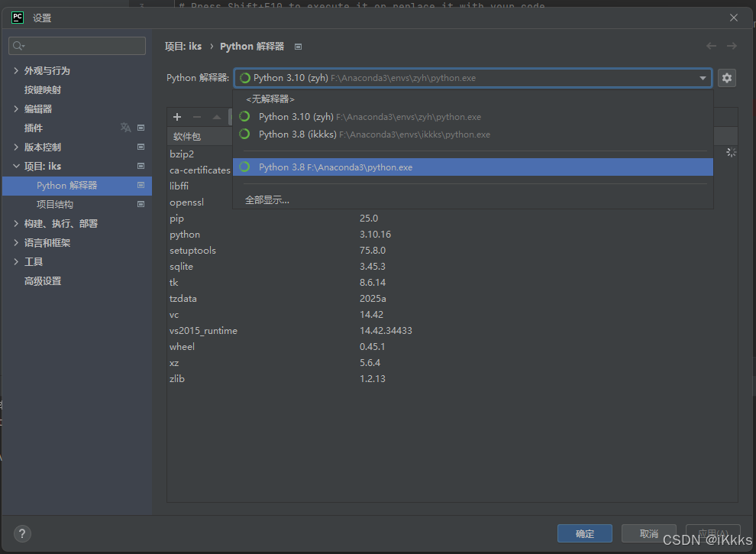Select the xz package row
This screenshot has width=756, height=554.
coord(452,362)
